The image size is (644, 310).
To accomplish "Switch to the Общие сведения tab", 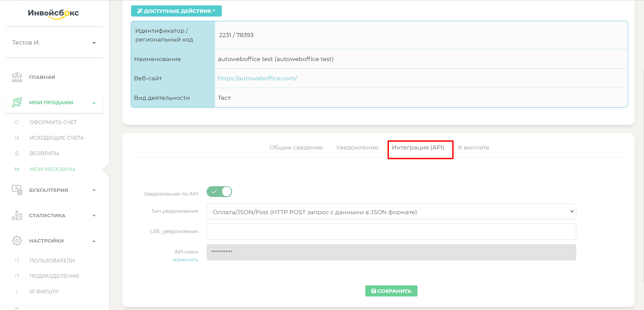I will click(296, 148).
